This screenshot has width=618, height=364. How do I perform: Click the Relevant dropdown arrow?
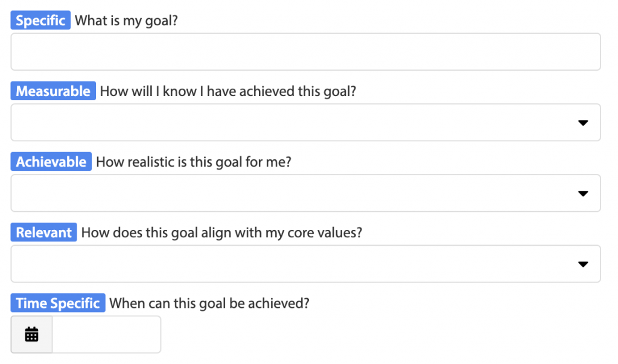click(x=583, y=264)
